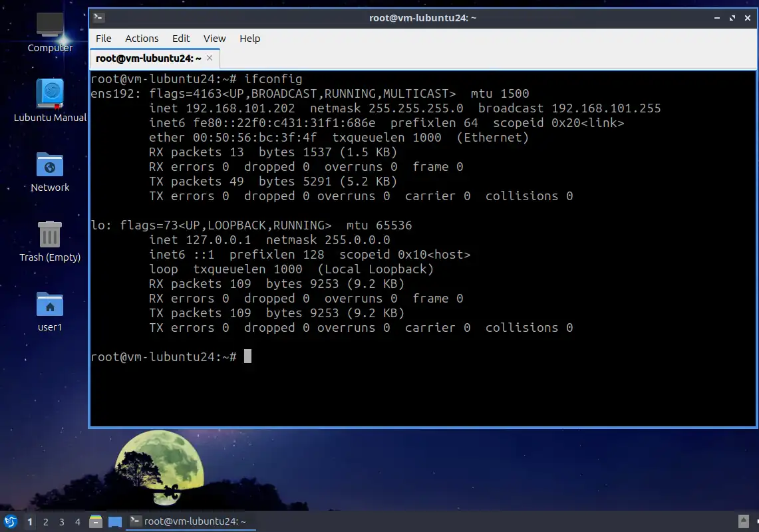
Task: Open the View menu
Action: coord(214,39)
